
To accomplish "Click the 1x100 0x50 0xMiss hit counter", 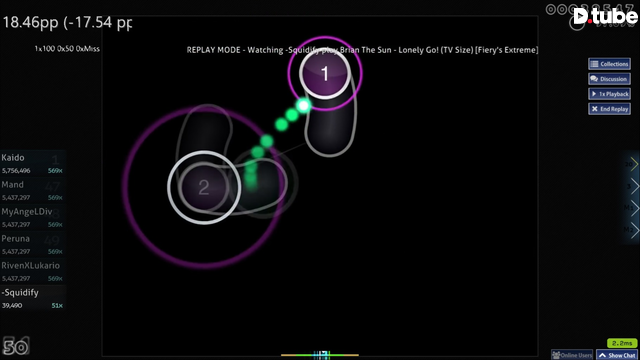I will click(67, 49).
